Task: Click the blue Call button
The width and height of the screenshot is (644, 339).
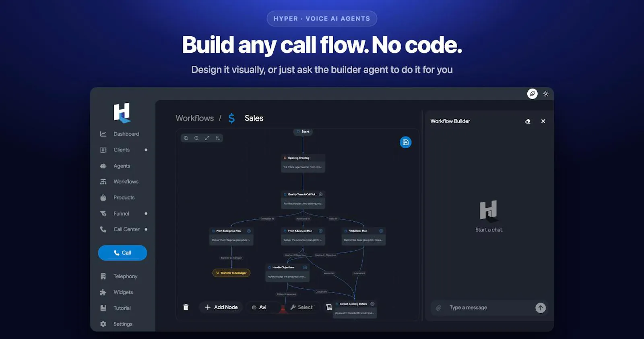Action: [122, 253]
